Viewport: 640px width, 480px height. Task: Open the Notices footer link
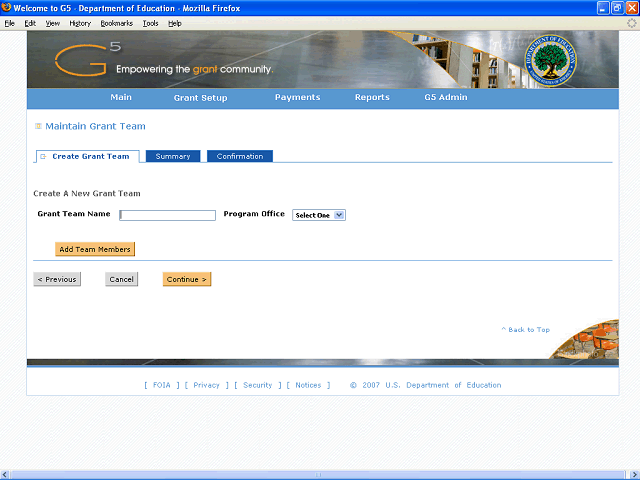tap(308, 385)
